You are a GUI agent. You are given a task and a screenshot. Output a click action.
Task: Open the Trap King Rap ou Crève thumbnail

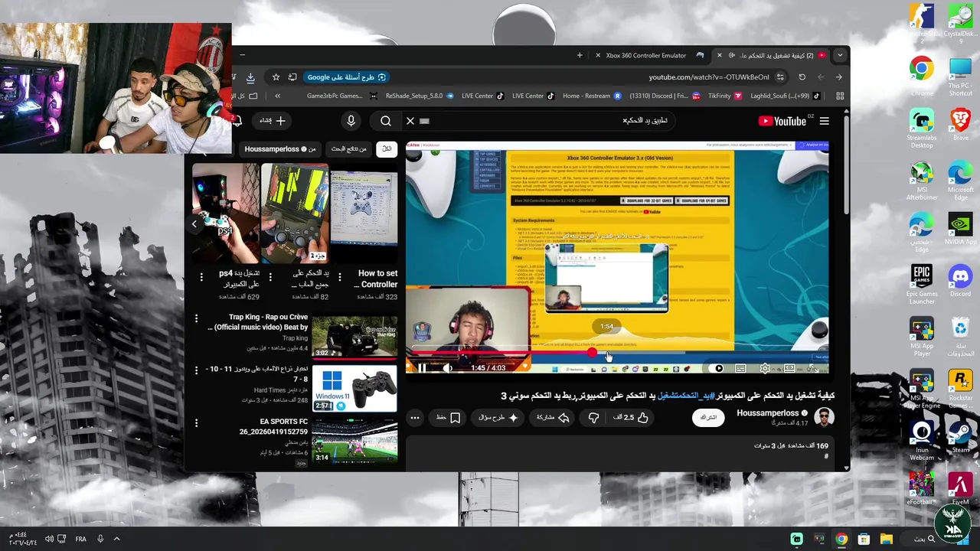(x=354, y=336)
